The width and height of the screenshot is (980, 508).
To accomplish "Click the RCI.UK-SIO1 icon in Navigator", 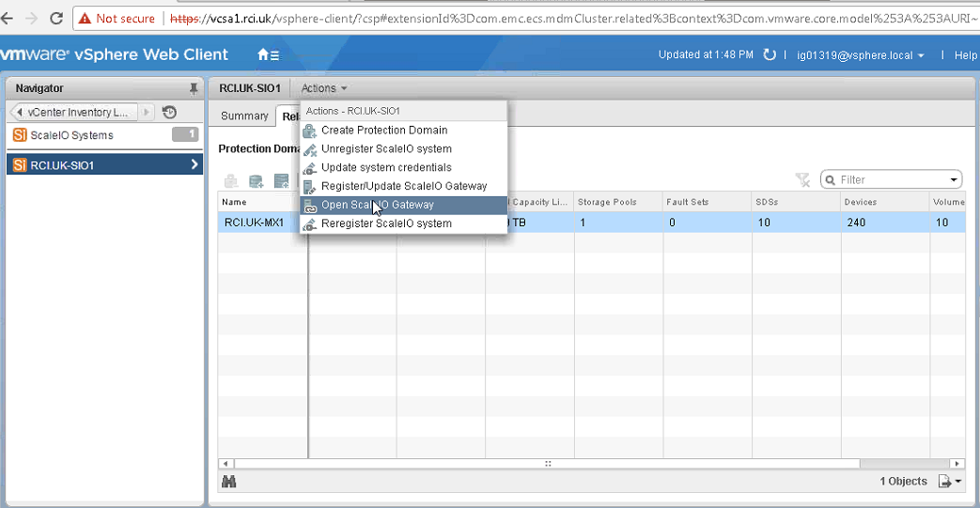I will pos(20,165).
